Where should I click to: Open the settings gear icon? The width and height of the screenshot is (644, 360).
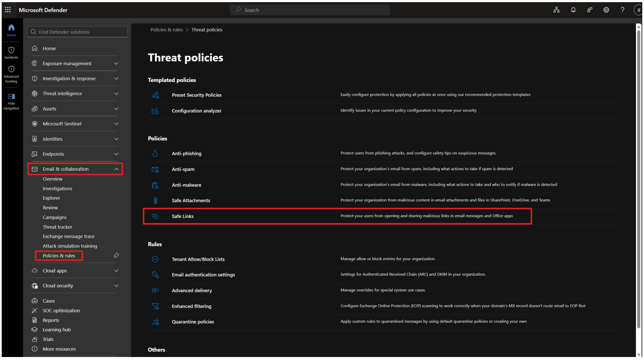coord(606,10)
